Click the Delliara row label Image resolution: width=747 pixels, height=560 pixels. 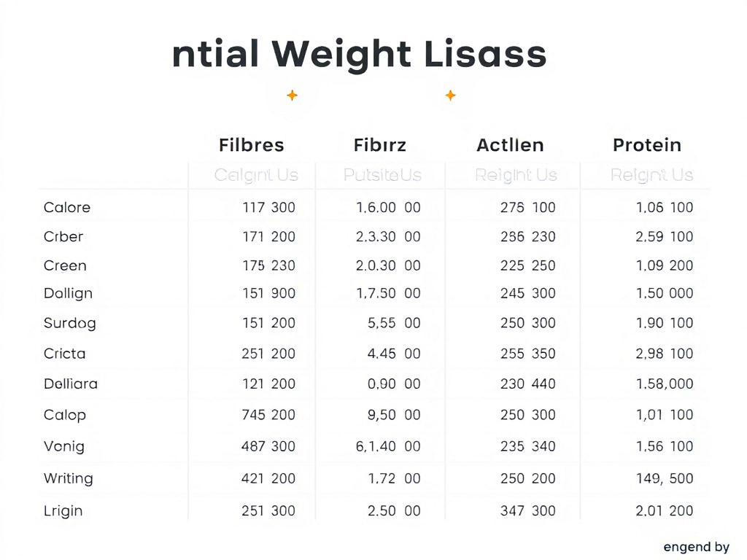pyautogui.click(x=71, y=384)
